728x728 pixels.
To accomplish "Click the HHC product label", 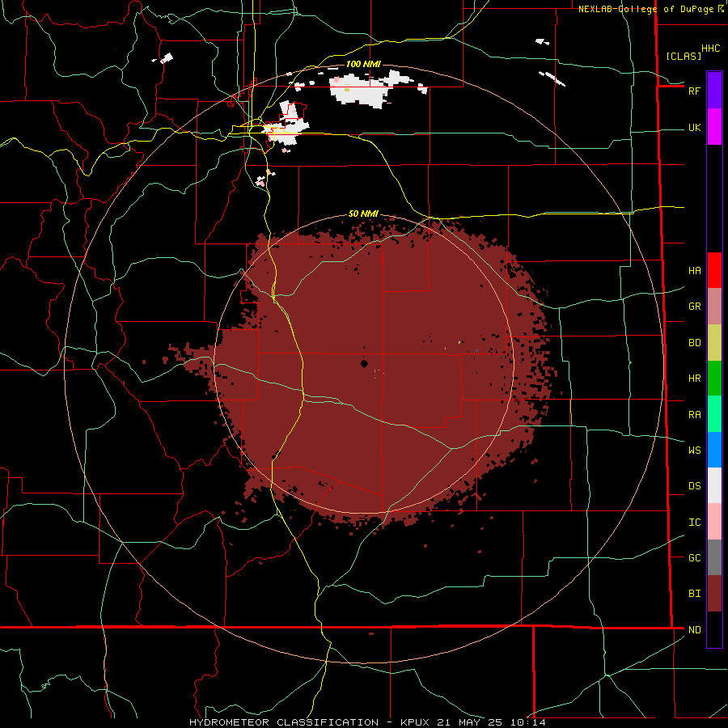I will 710,49.
